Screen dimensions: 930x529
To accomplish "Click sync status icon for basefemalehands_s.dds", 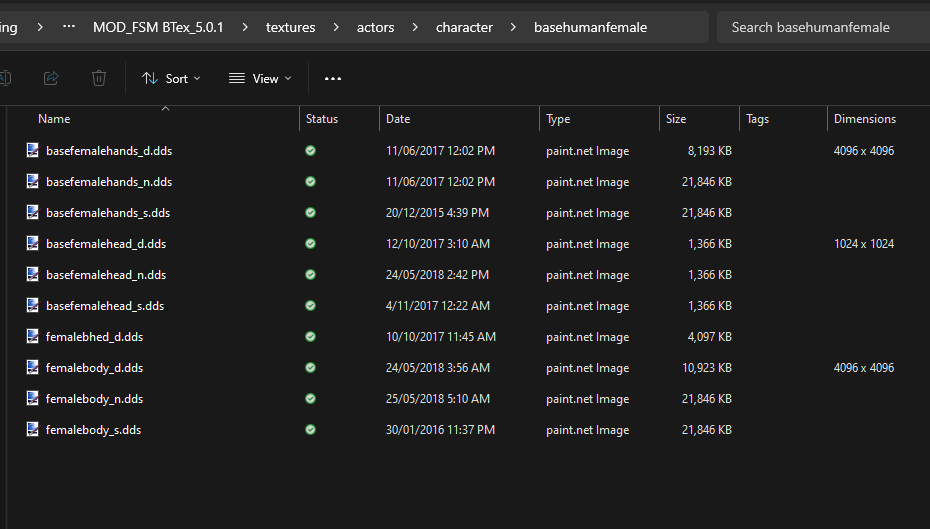I will 310,212.
